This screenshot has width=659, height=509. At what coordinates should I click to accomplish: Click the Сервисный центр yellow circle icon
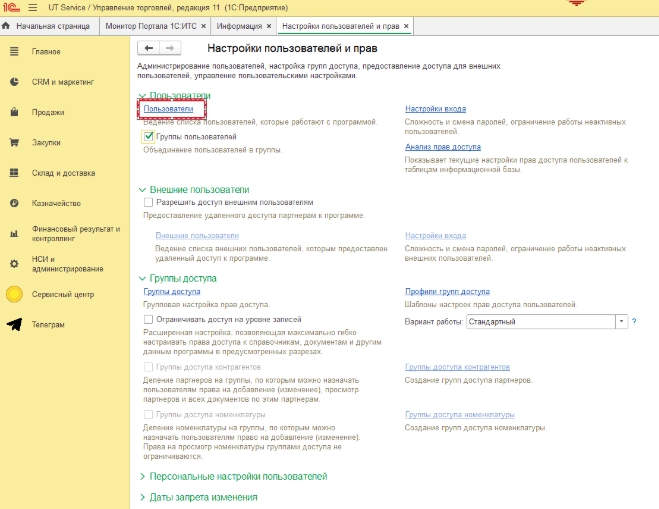pyautogui.click(x=15, y=294)
